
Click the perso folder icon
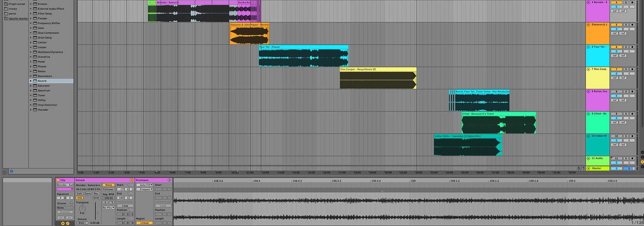[x=6, y=14]
